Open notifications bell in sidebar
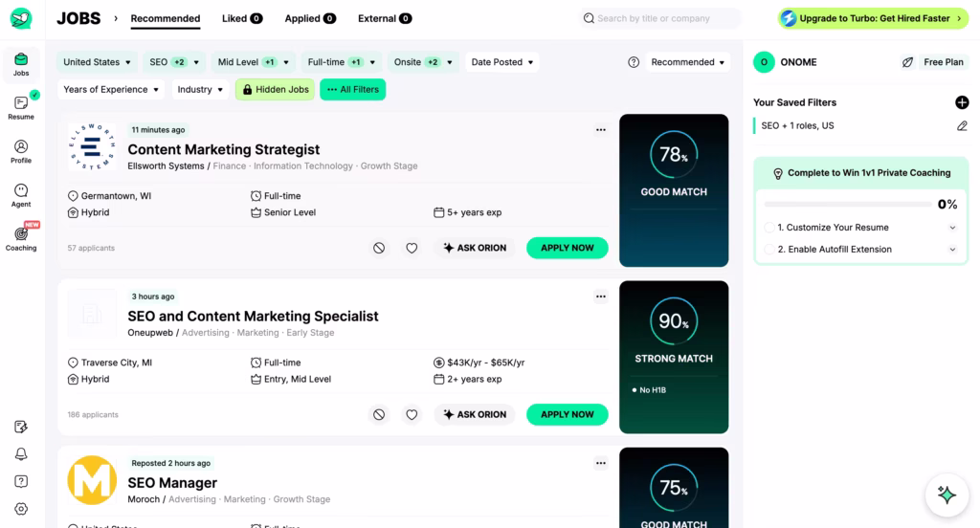Image resolution: width=980 pixels, height=528 pixels. (x=21, y=454)
